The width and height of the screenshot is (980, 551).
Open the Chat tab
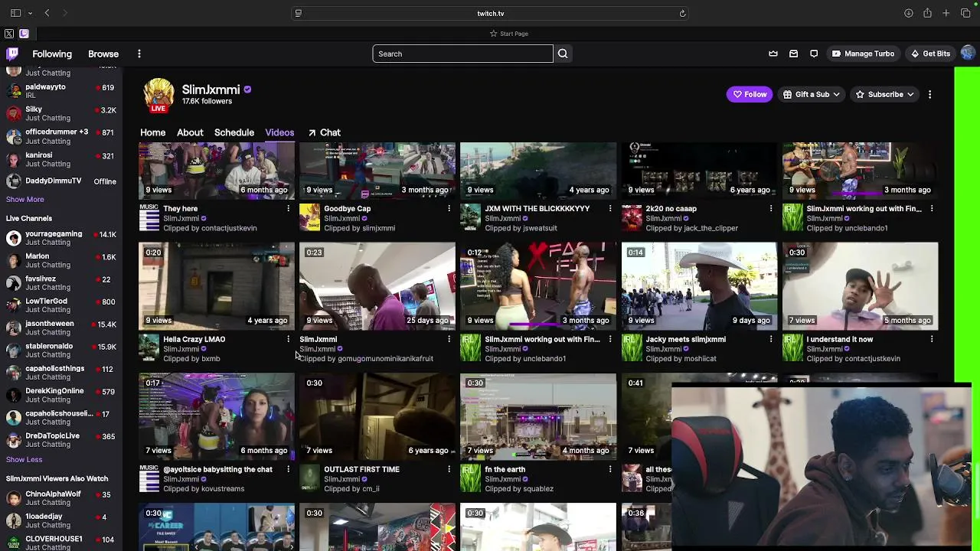pyautogui.click(x=325, y=132)
